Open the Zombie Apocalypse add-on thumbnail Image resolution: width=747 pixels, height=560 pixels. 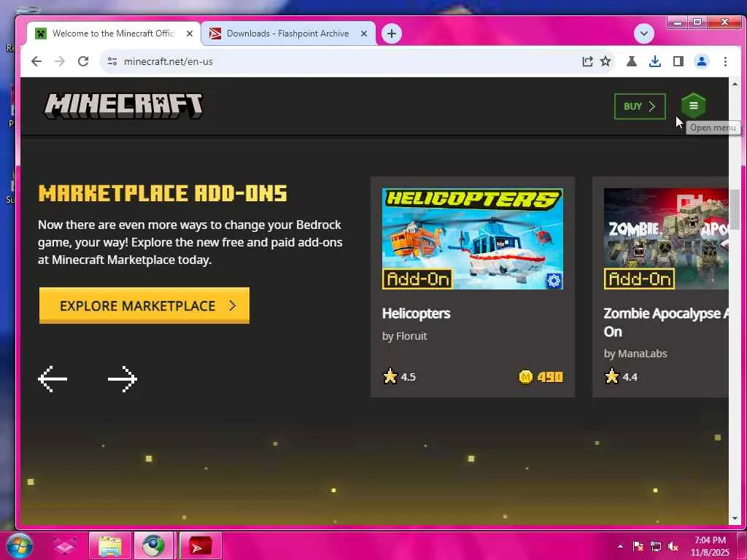(x=666, y=238)
